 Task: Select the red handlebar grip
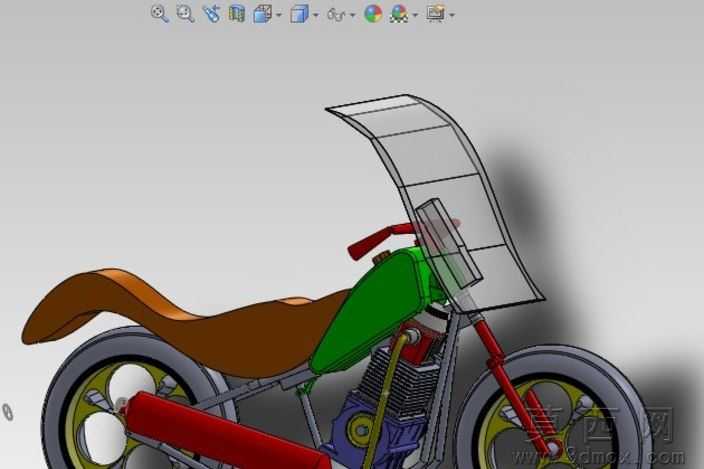[370, 245]
